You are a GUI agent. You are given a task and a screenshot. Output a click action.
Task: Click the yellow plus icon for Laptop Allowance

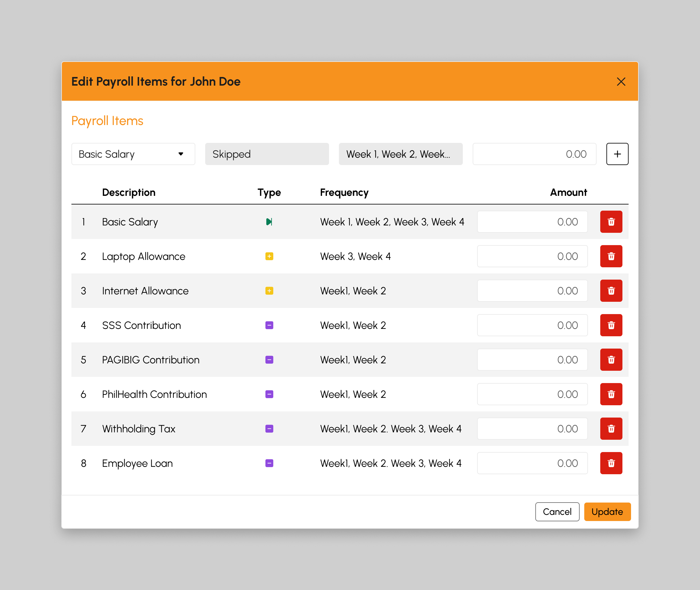point(269,256)
